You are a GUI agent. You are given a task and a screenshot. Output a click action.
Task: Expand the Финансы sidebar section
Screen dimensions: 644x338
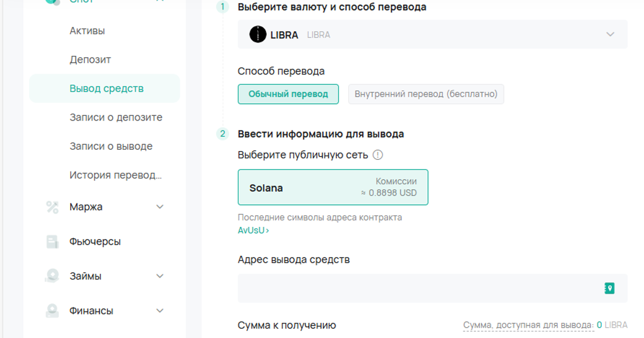(159, 311)
